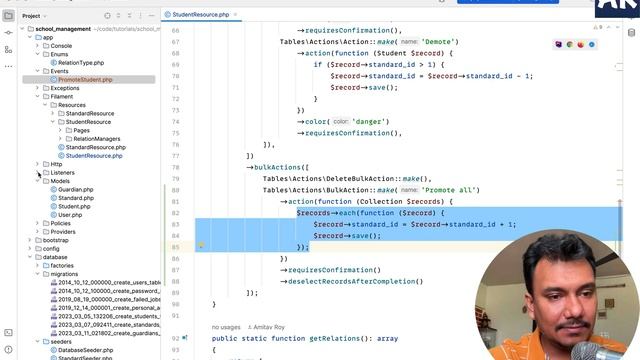The height and width of the screenshot is (360, 640).
Task: Open the Project view dropdown
Action: click(x=34, y=16)
